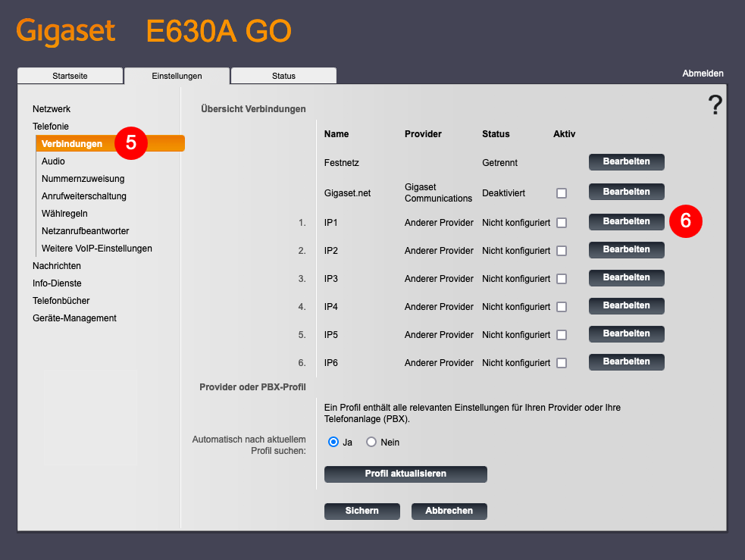This screenshot has width=745, height=560.
Task: Open Telefonbücher in the sidebar
Action: 61,301
